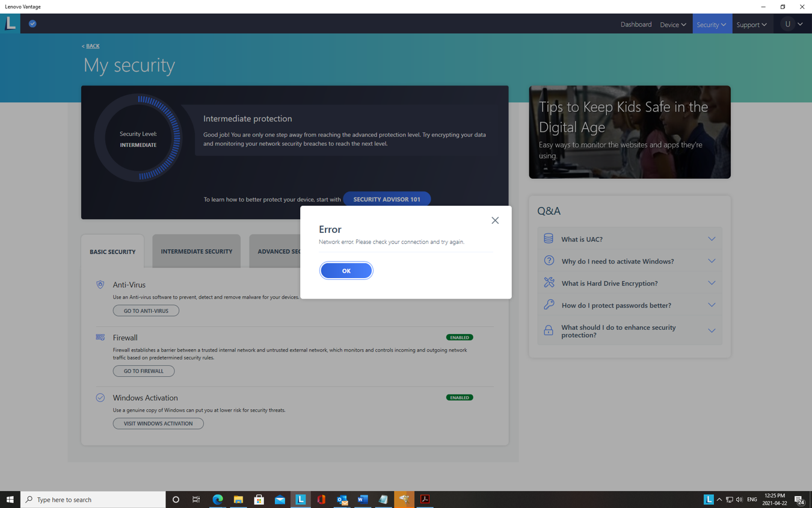The height and width of the screenshot is (508, 812).
Task: Click the ENG language indicator
Action: tap(752, 500)
